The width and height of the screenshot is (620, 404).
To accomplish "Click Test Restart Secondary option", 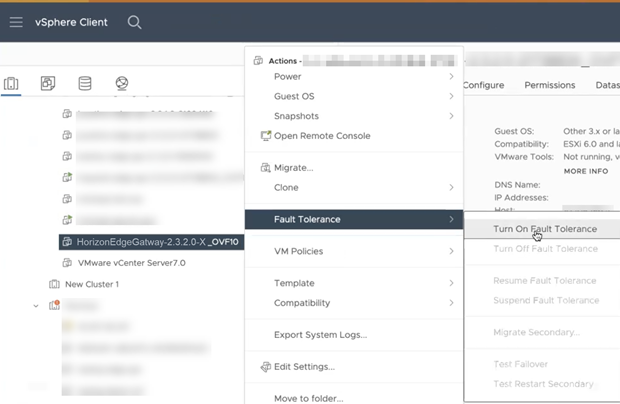I will click(544, 384).
